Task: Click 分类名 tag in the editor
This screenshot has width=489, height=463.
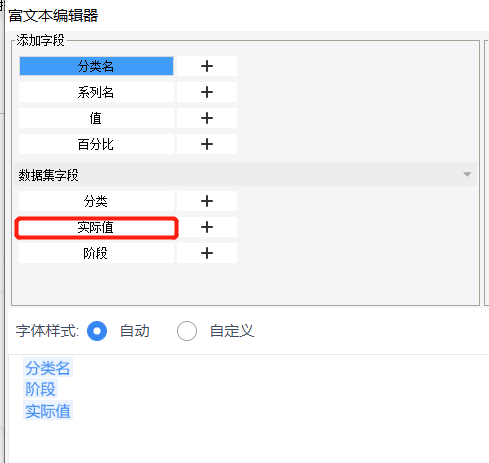Action: 48,368
